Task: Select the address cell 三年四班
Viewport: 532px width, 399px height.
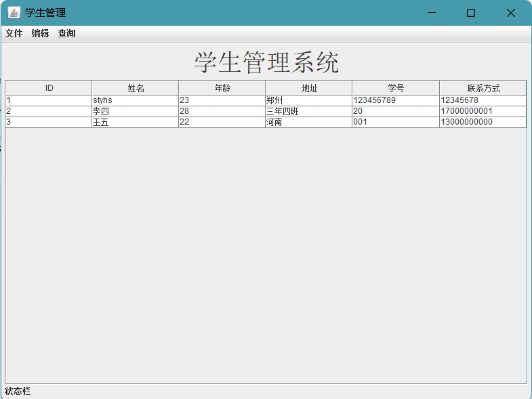Action: pos(309,111)
